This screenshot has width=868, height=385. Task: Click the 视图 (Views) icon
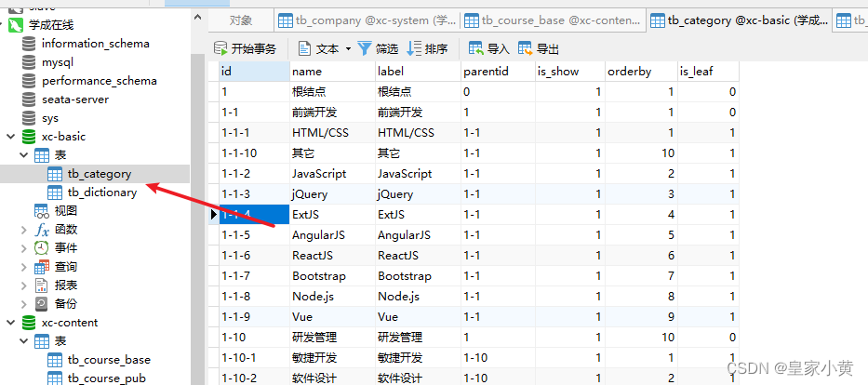[x=42, y=211]
